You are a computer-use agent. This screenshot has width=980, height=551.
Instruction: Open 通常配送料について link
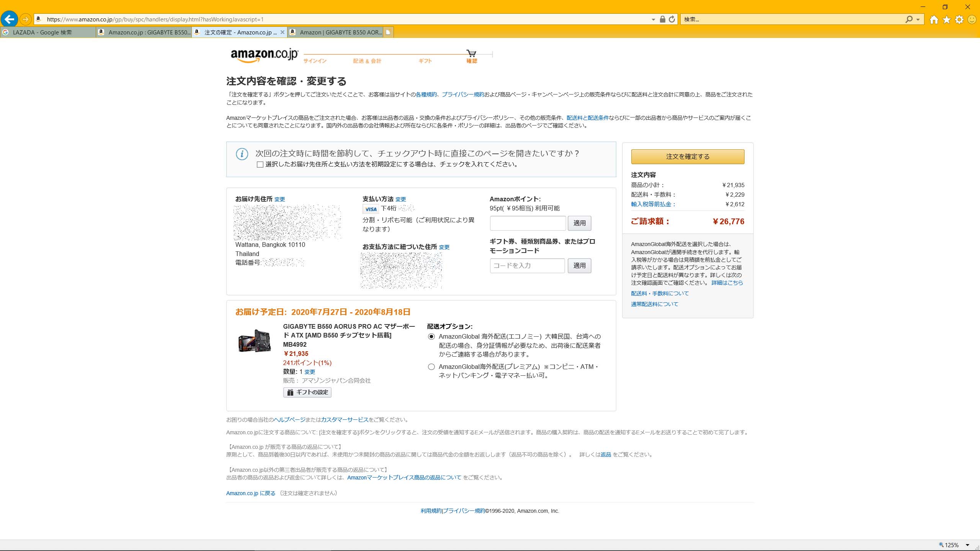click(x=655, y=304)
